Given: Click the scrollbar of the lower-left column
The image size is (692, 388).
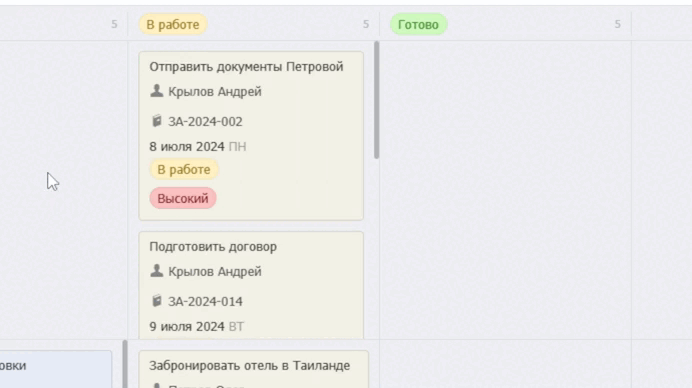Looking at the screenshot, I should tap(125, 364).
